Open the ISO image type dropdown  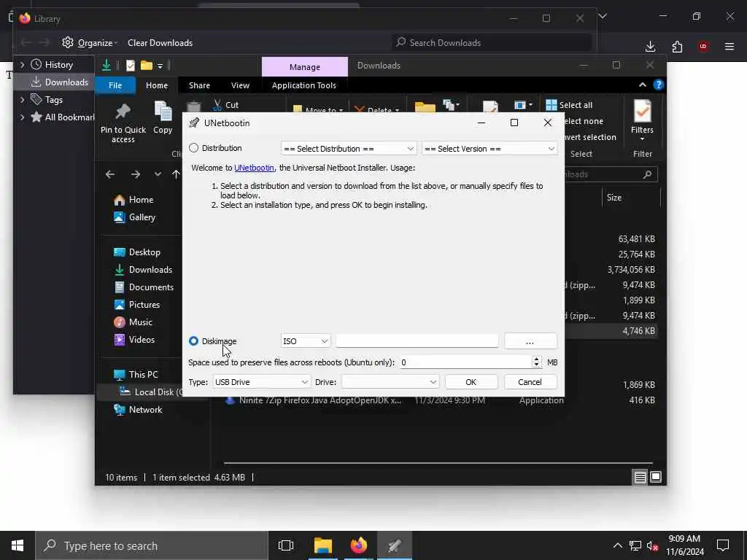pyautogui.click(x=306, y=341)
